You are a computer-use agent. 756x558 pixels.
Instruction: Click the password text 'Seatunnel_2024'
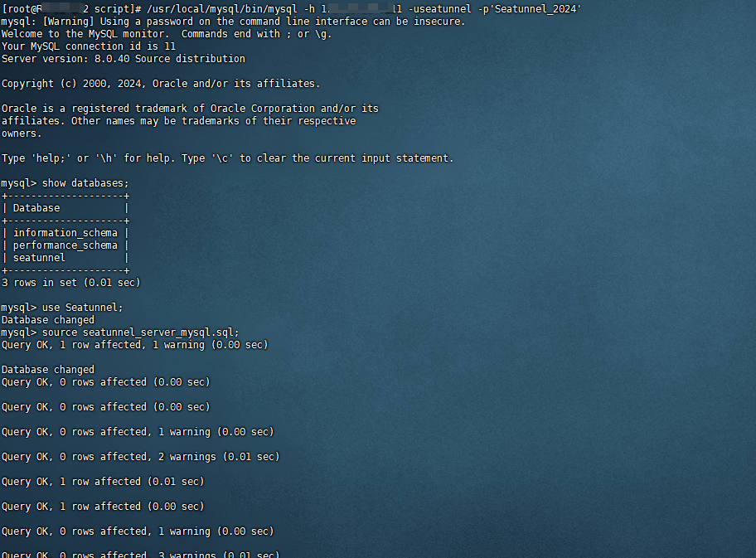(535, 9)
